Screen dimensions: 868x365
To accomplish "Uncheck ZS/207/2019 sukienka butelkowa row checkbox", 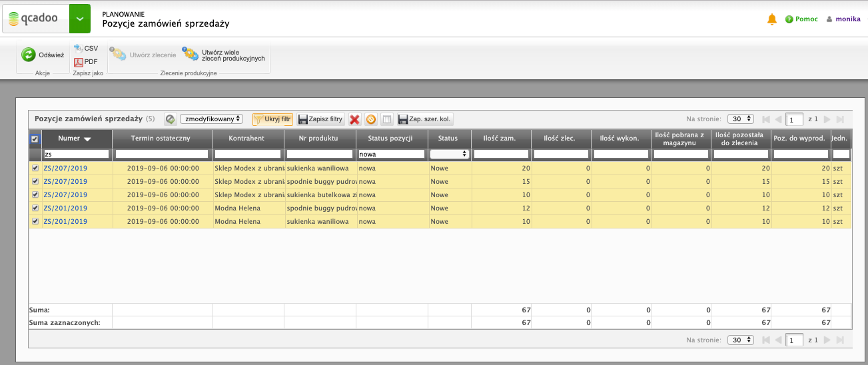I will coord(35,195).
